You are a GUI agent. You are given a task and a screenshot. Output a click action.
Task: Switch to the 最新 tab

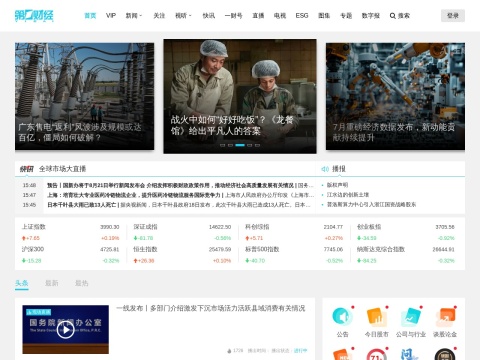(x=52, y=283)
